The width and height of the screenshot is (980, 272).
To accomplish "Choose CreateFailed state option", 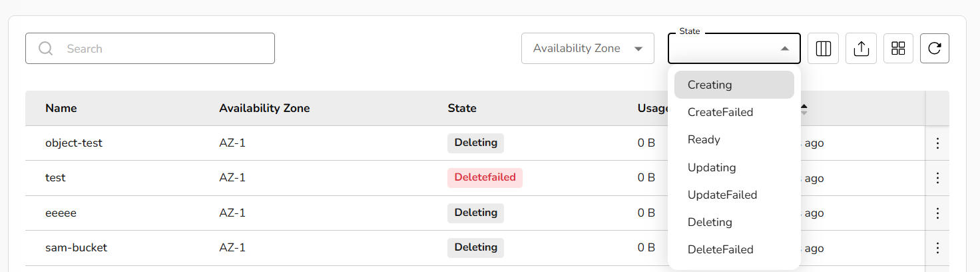I will click(x=720, y=112).
